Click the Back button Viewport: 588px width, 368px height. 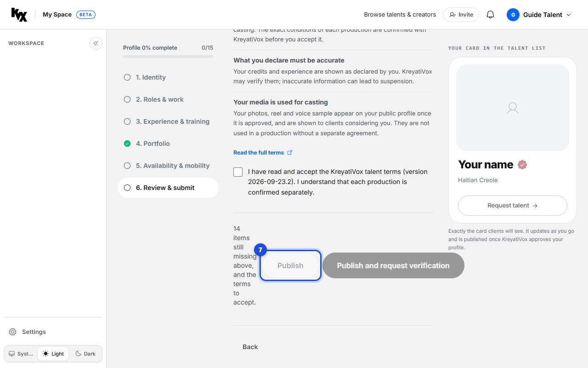(250, 347)
